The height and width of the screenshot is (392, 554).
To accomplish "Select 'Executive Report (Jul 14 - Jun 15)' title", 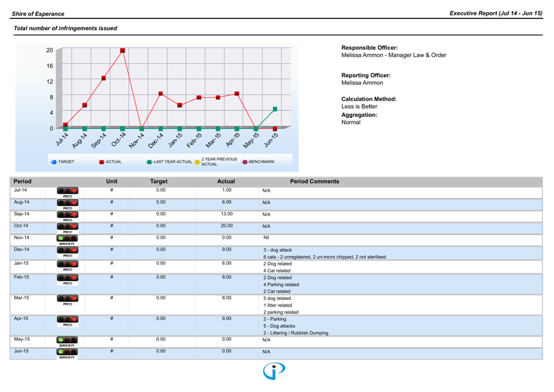I will pyautogui.click(x=495, y=13).
